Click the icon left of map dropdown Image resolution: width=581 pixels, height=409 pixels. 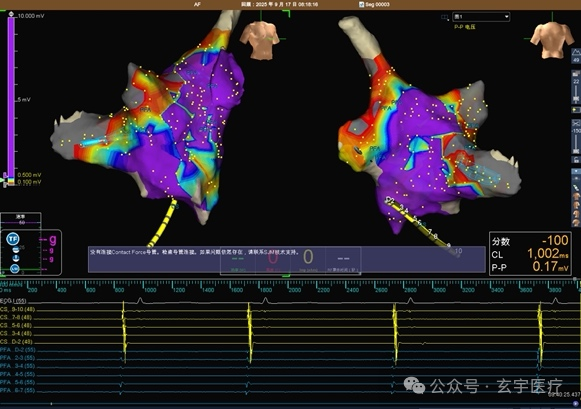click(445, 17)
